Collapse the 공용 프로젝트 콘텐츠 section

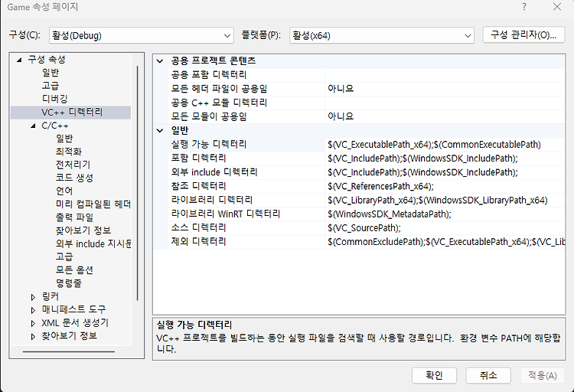(160, 60)
